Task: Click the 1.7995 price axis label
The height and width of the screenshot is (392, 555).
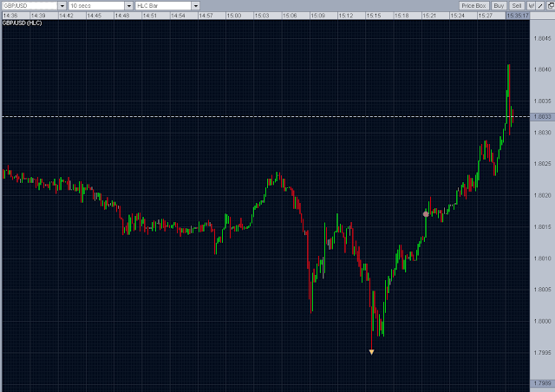Action: (542, 353)
